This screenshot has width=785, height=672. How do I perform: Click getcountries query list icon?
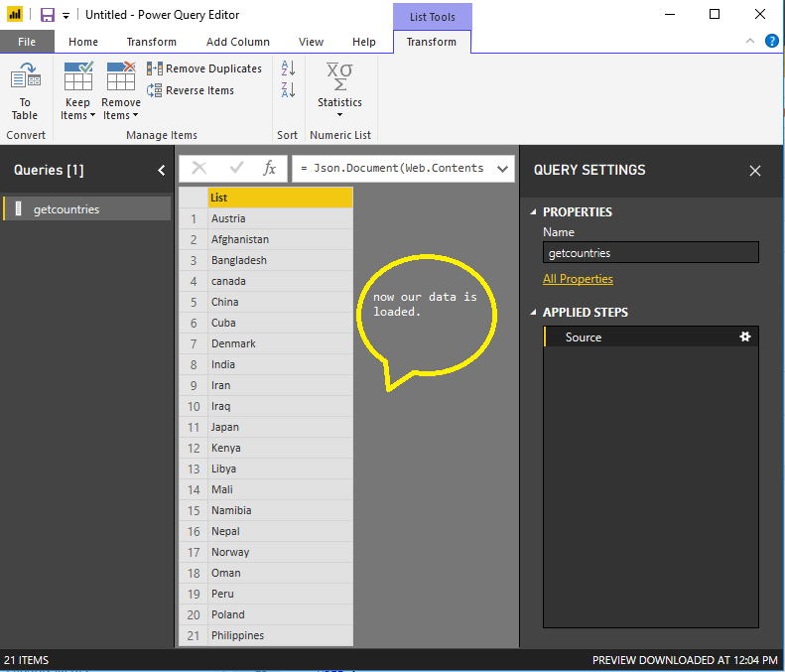click(x=19, y=208)
